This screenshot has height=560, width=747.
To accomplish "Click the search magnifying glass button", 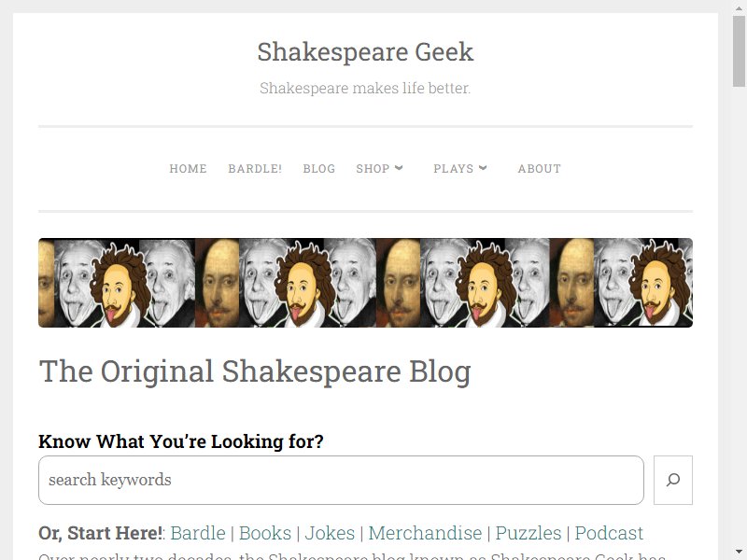I will pos(672,480).
